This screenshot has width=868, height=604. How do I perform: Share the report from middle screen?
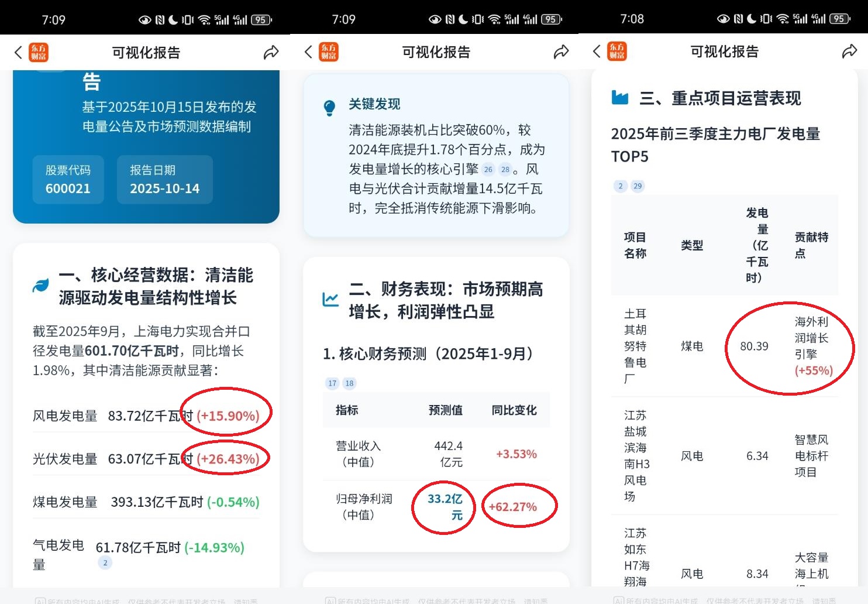click(x=561, y=52)
